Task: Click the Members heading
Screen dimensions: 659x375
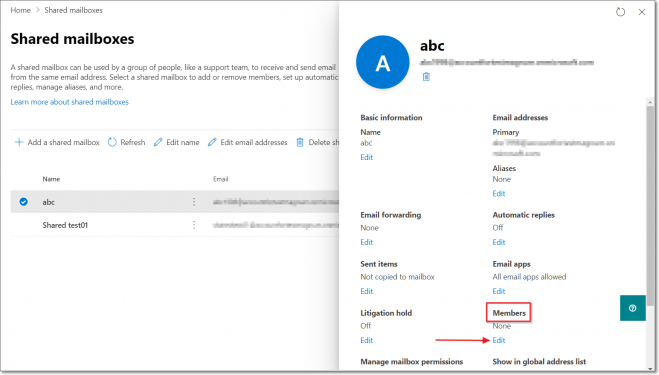Action: pos(509,313)
